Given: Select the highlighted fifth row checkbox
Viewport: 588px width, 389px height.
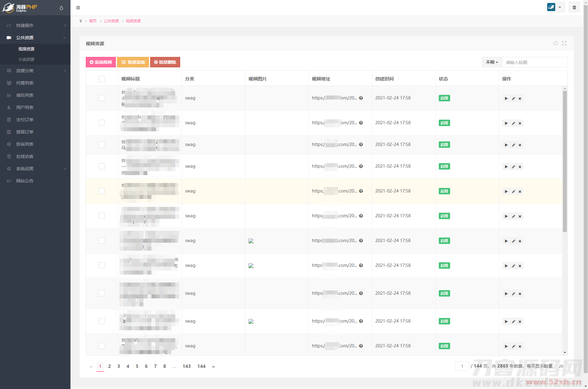Looking at the screenshot, I should pyautogui.click(x=102, y=191).
